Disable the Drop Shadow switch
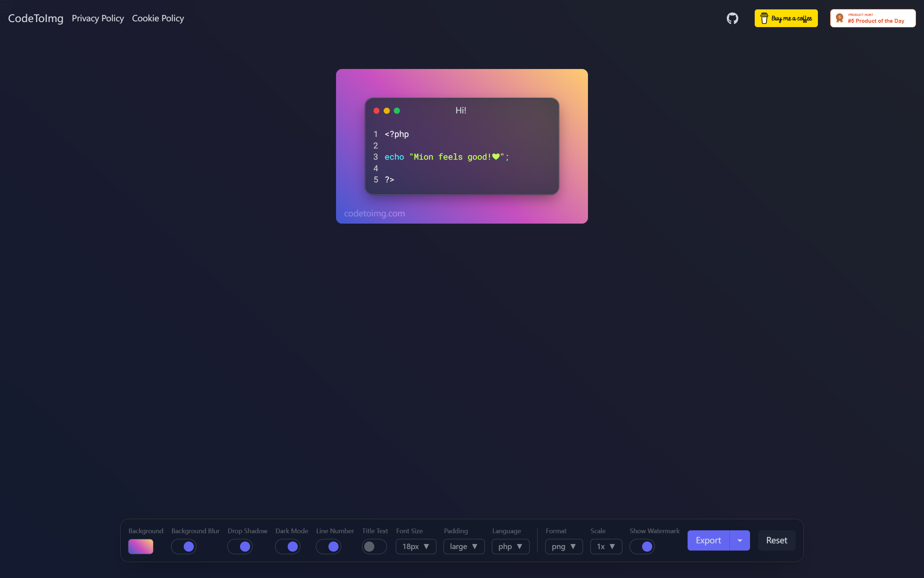The height and width of the screenshot is (578, 924). tap(240, 547)
